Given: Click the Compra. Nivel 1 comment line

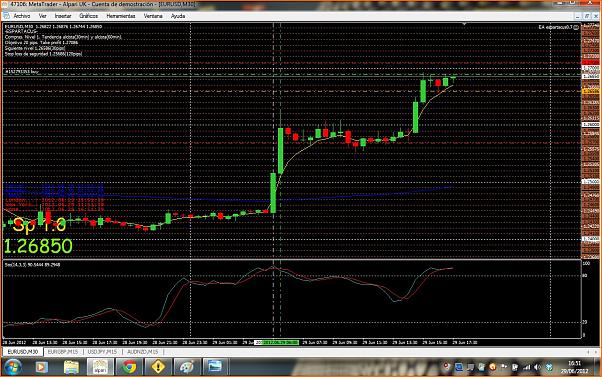Looking at the screenshot, I should pos(63,37).
